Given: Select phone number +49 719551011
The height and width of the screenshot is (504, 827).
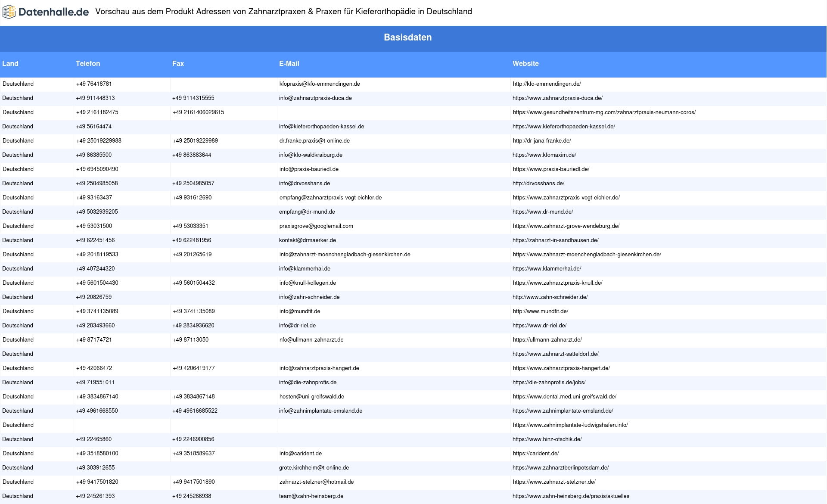Looking at the screenshot, I should coord(95,383).
